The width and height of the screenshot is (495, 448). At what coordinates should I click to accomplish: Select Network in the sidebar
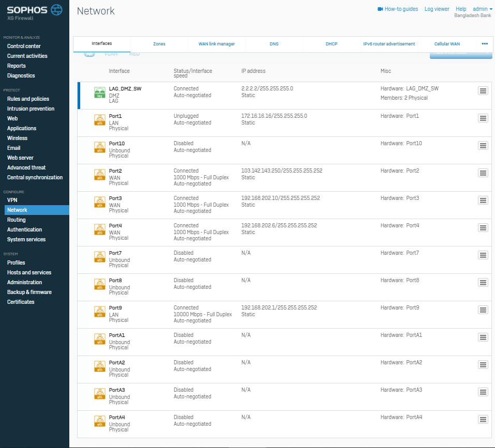pos(37,210)
